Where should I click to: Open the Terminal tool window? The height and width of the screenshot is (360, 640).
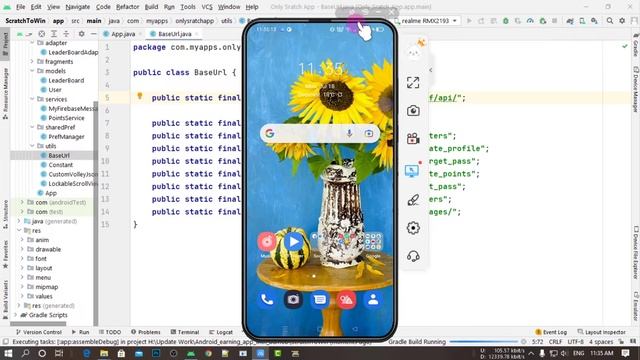184,332
